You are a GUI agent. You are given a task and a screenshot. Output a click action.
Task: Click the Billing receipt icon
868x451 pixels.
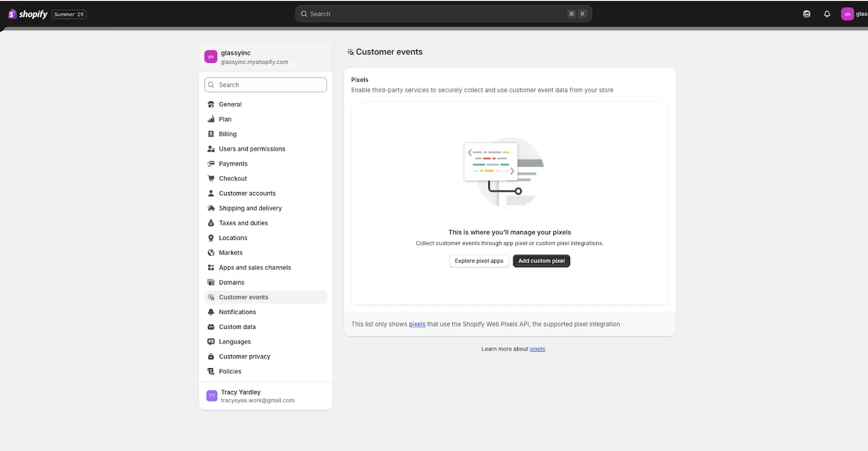[x=211, y=134]
